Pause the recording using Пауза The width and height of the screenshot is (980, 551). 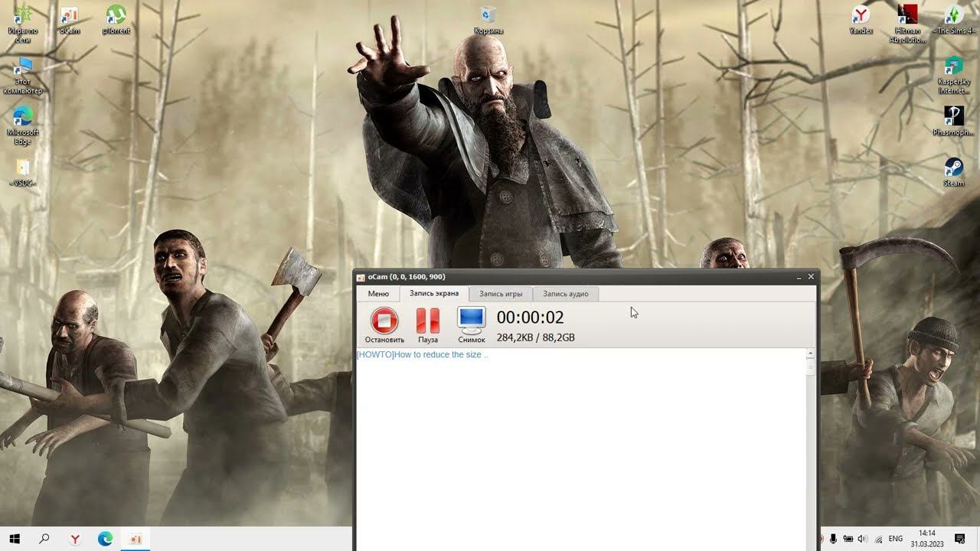pos(428,324)
